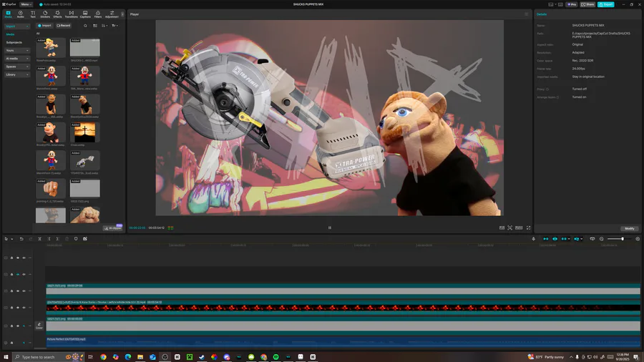Click the Modify button in Details
Image resolution: width=644 pixels, height=362 pixels.
click(x=630, y=229)
